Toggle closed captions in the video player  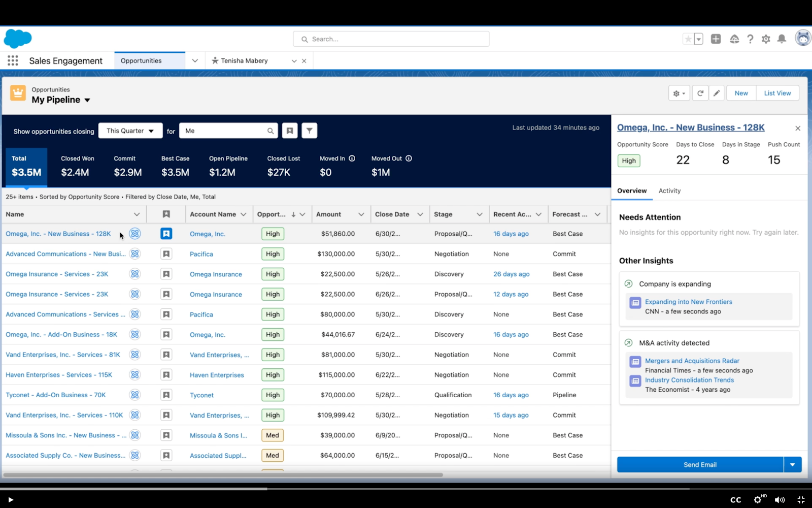tap(736, 499)
